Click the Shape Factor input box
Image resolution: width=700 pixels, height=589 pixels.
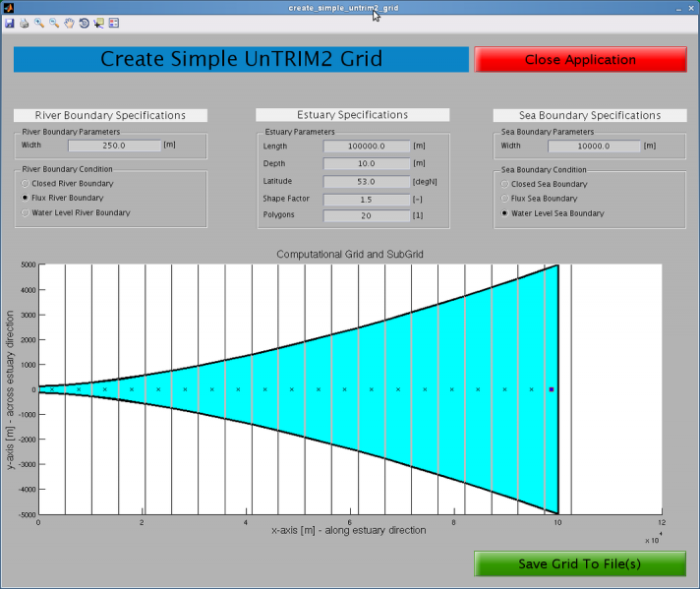(366, 199)
